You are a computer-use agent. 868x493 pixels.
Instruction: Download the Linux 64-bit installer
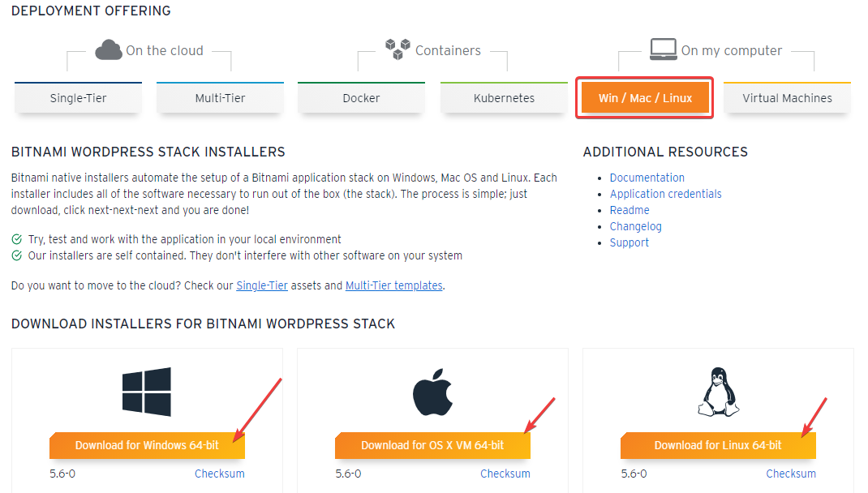[x=718, y=444]
